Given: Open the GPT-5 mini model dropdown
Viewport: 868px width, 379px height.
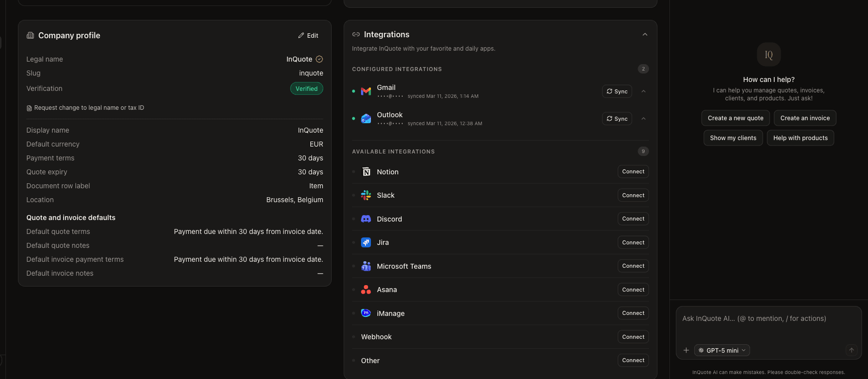Looking at the screenshot, I should (722, 350).
